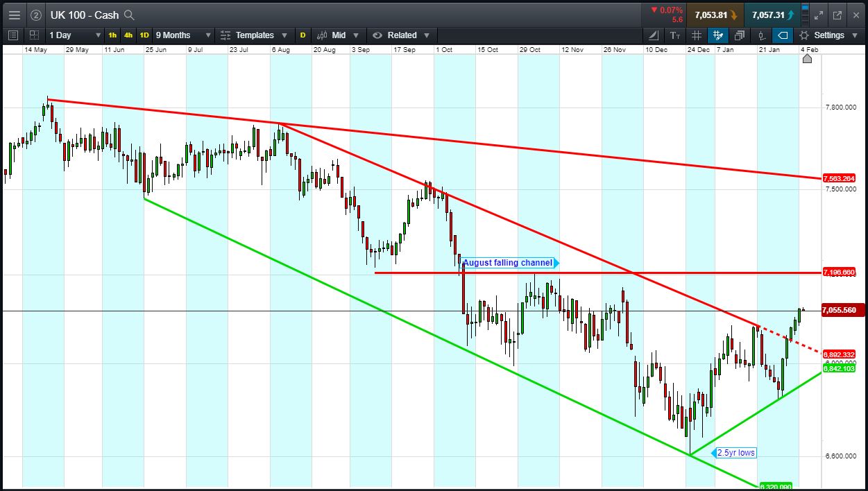Click the Templates sliders icon

[x=225, y=35]
